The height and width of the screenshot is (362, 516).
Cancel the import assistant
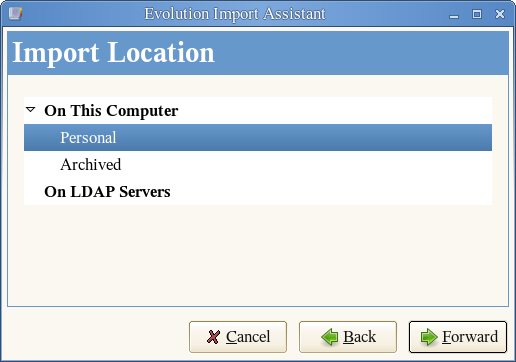[238, 337]
